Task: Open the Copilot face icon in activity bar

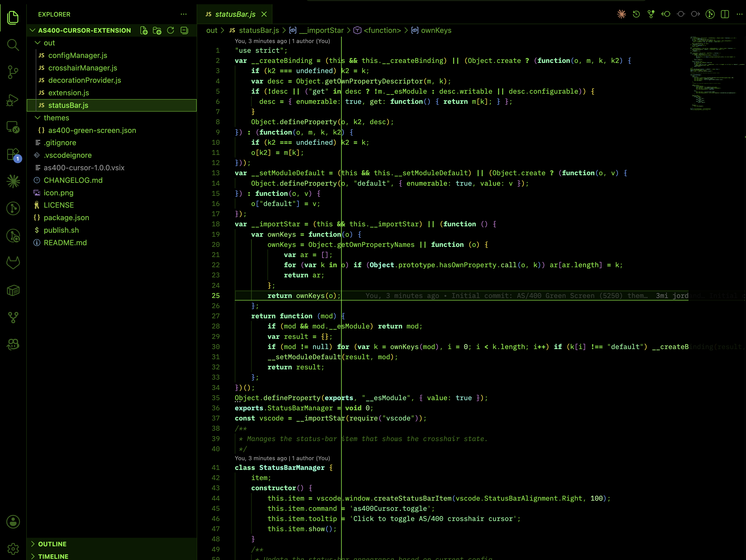Action: tap(13, 344)
